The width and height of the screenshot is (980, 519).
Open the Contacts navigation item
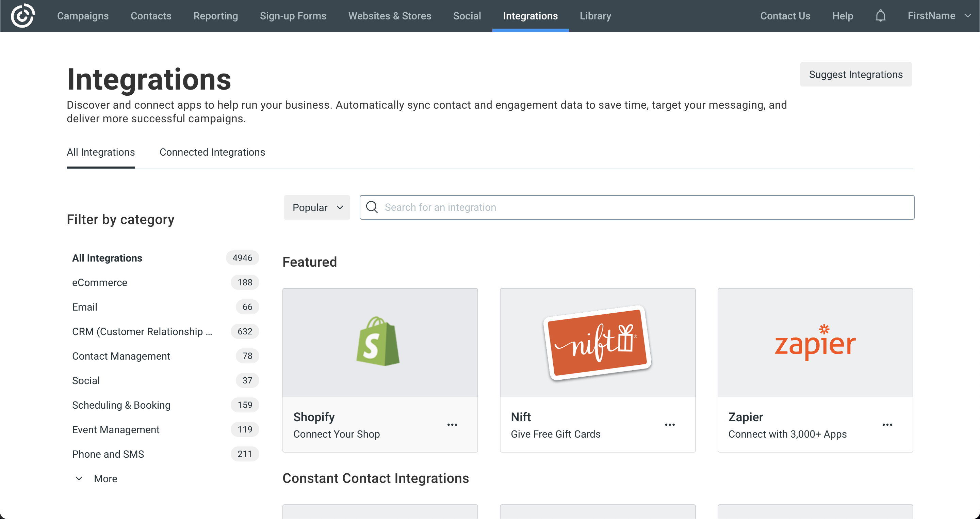tap(151, 16)
